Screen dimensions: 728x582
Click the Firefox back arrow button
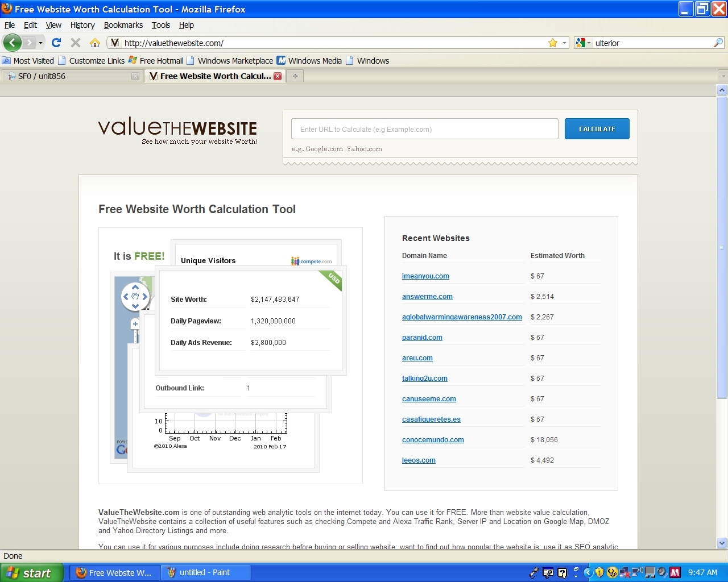[12, 43]
